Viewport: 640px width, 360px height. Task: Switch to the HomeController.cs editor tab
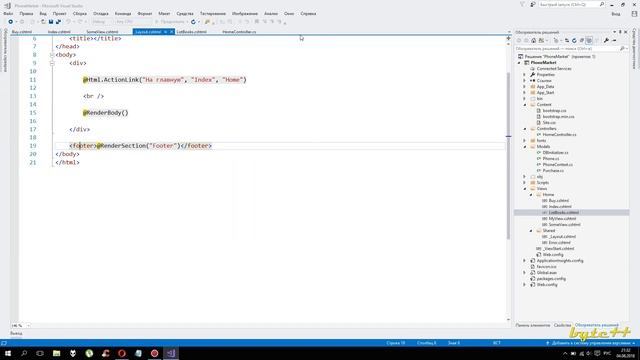239,31
